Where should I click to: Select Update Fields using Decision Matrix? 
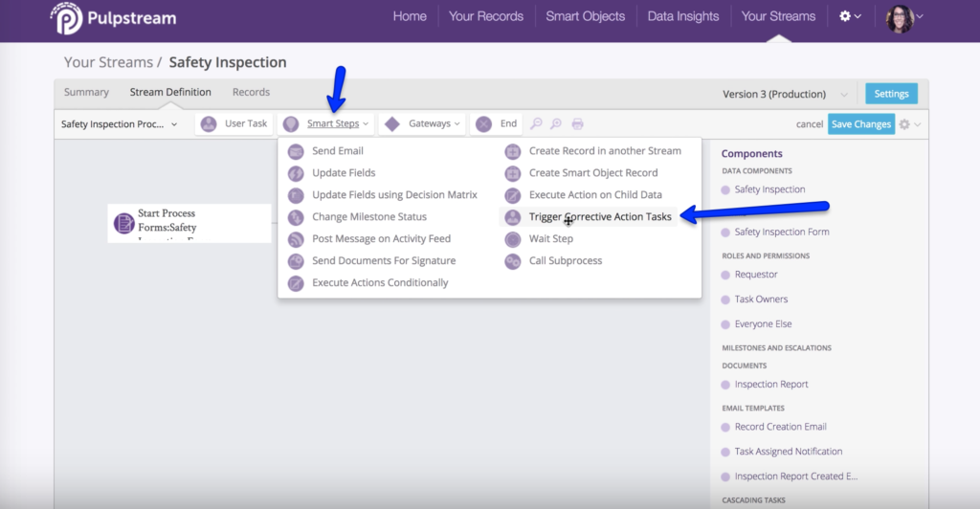[394, 195]
